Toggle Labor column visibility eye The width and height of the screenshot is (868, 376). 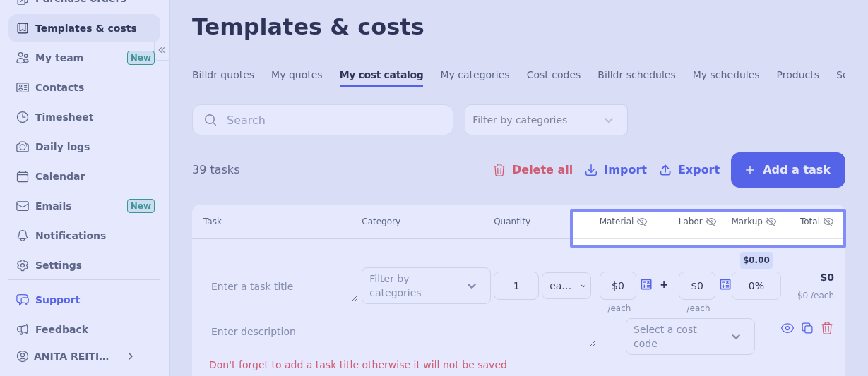point(711,222)
